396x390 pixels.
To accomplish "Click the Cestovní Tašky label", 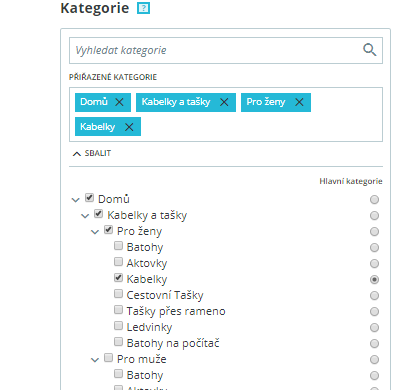I will pos(165,295).
